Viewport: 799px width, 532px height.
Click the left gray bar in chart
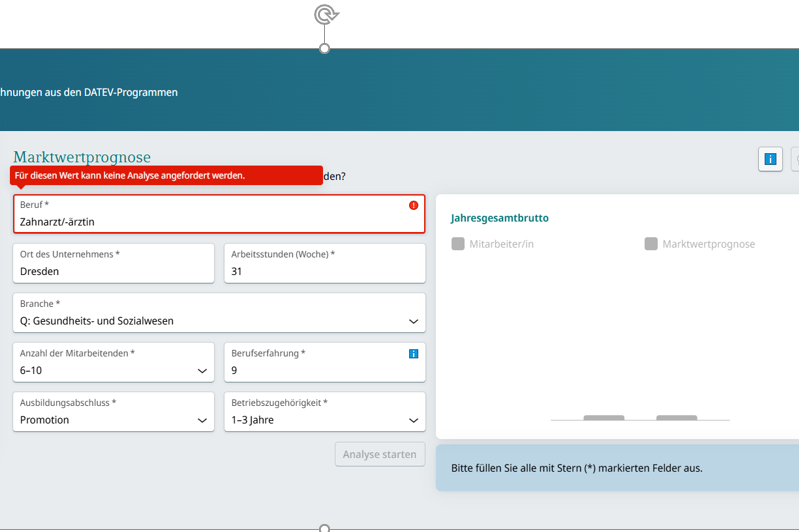603,417
